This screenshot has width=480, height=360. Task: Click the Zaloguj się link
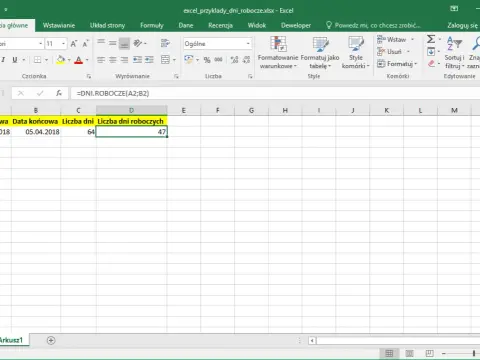tap(462, 25)
